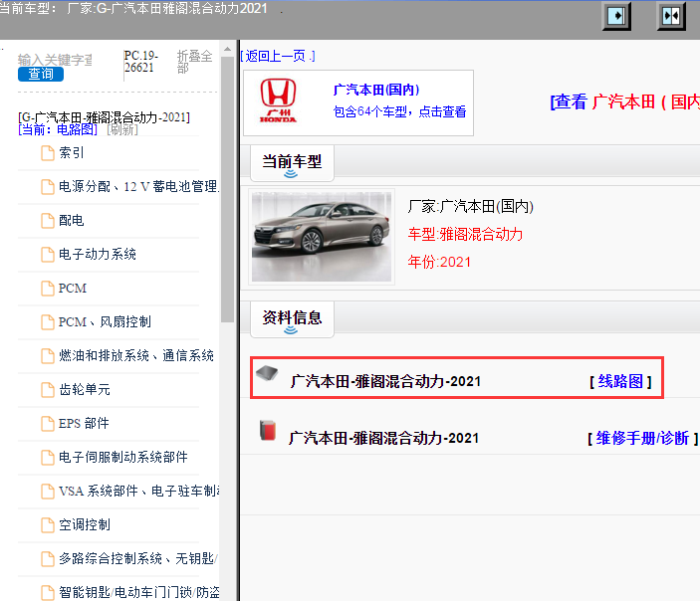Click the blue 查询 search button
Viewport: 700px width, 601px height.
[41, 74]
